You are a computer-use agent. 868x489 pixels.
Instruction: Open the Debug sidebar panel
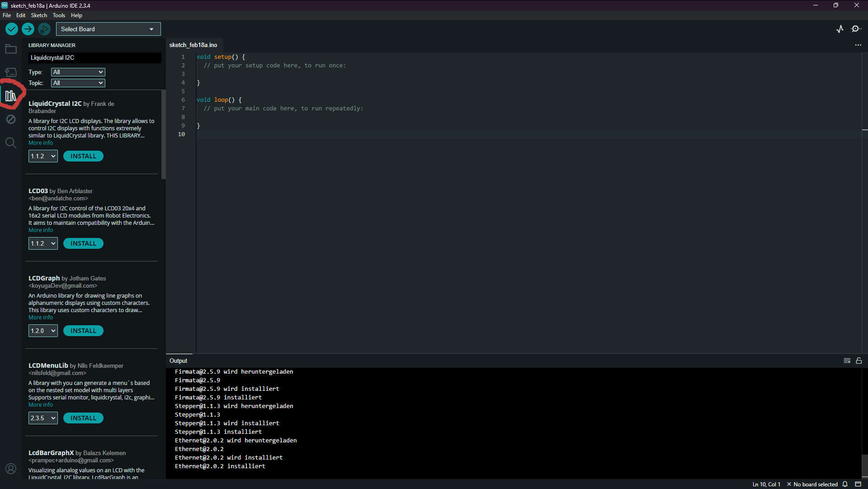click(11, 119)
